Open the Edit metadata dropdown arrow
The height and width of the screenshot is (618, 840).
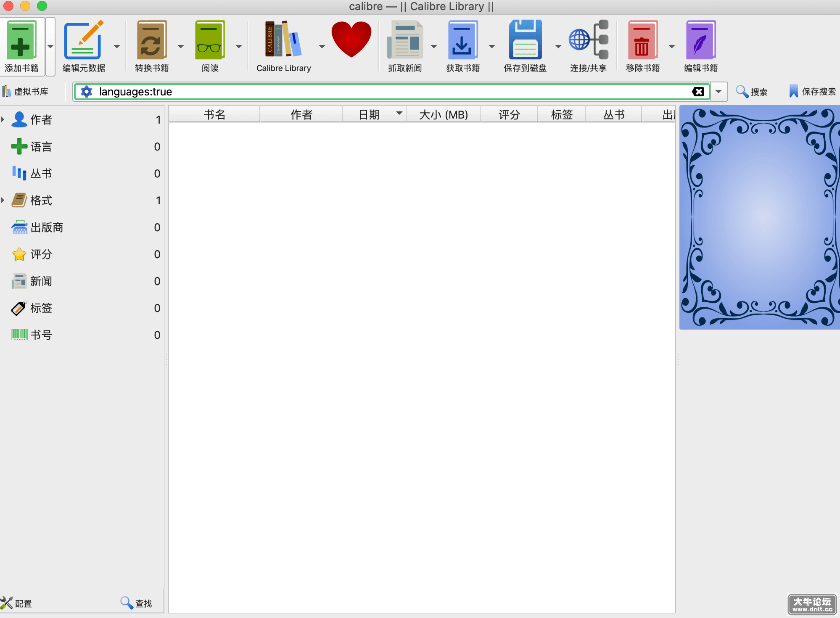[117, 46]
